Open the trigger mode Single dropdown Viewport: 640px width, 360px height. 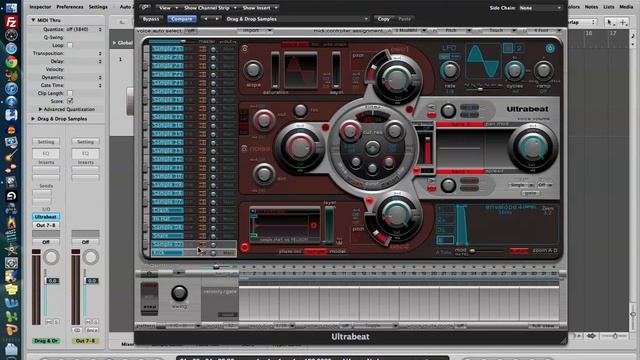point(520,185)
